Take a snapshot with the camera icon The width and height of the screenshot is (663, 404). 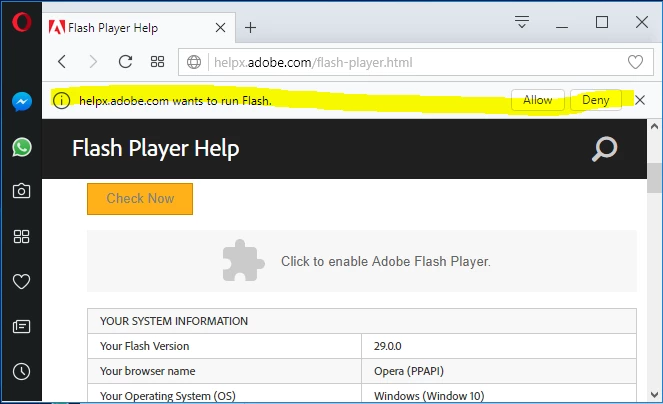click(x=21, y=191)
